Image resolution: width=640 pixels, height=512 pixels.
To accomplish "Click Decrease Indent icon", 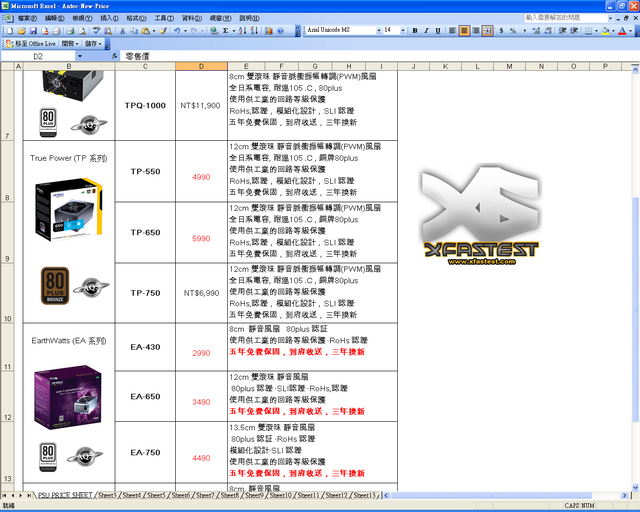I will [x=562, y=31].
